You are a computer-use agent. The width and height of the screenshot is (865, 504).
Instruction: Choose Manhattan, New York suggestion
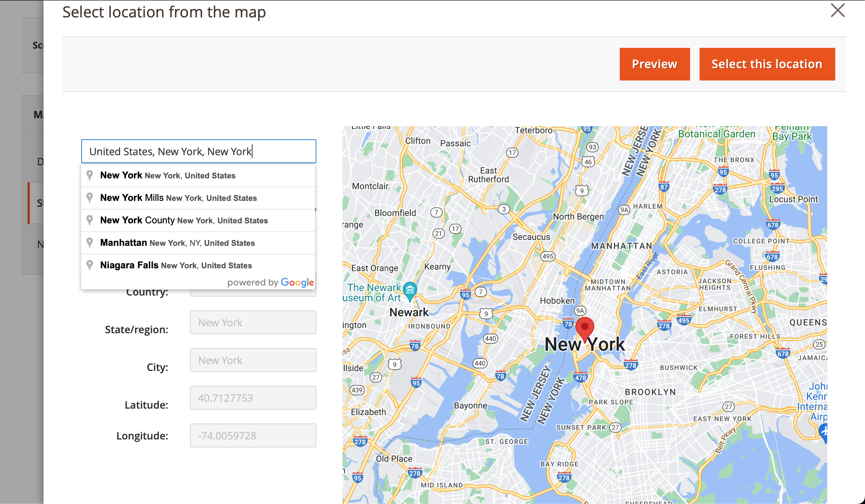point(198,243)
